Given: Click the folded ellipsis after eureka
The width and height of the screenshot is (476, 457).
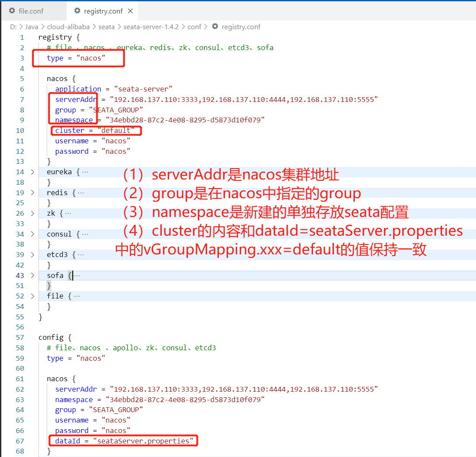Looking at the screenshot, I should 85,172.
